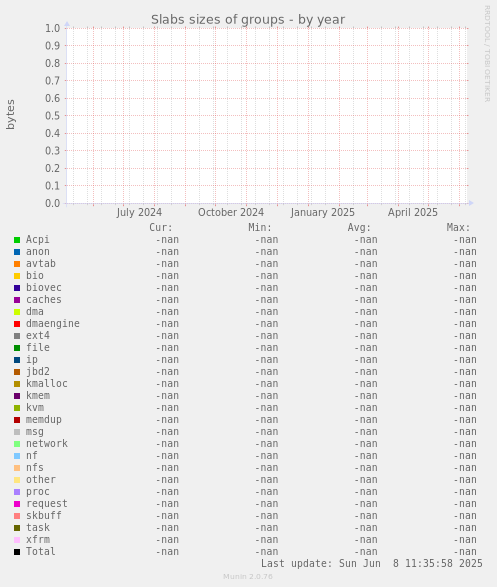Click the blue anon legend swatch
Image resolution: width=497 pixels, height=587 pixels.
click(x=17, y=252)
